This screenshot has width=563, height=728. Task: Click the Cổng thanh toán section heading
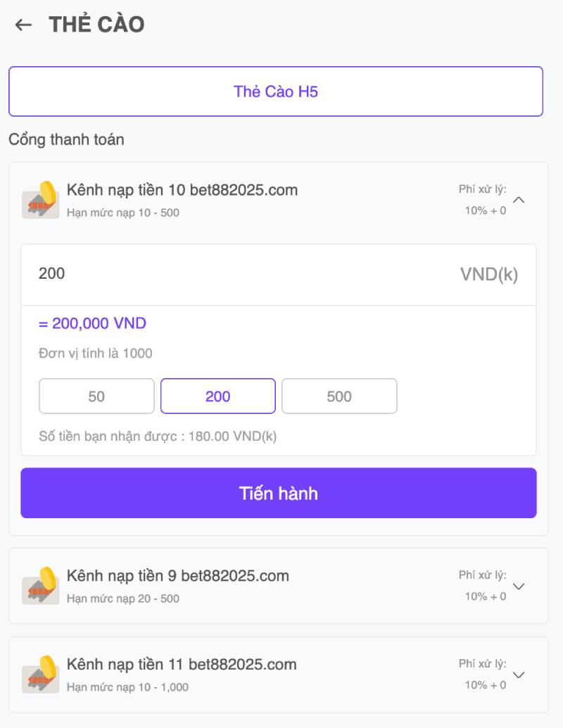point(65,139)
